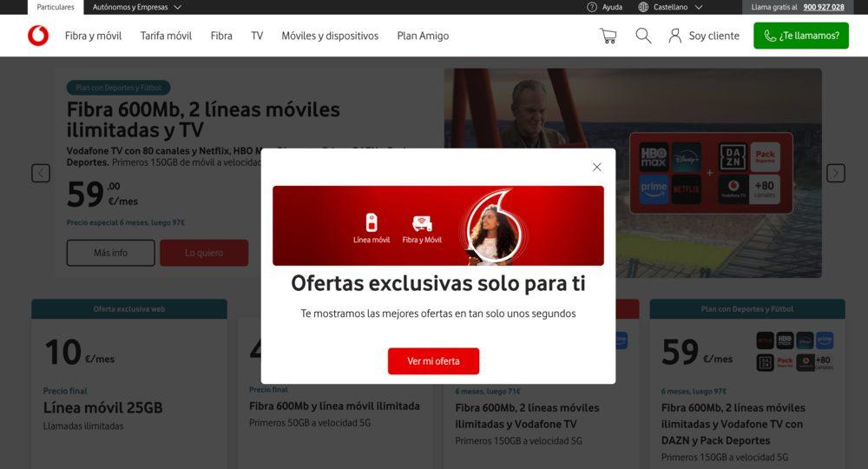Click the Ver mi oferta button

coord(433,361)
